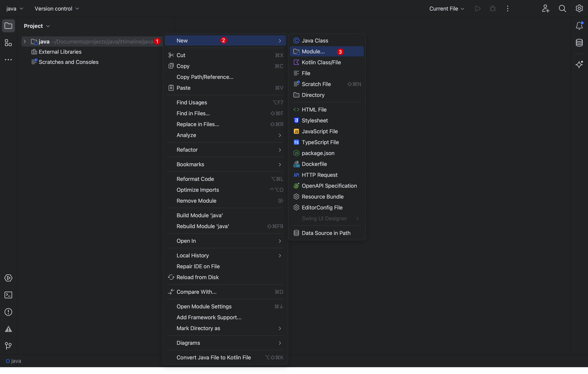Viewport: 588px width, 374px height.
Task: Create a new Dockerfile
Action: [x=327, y=164]
